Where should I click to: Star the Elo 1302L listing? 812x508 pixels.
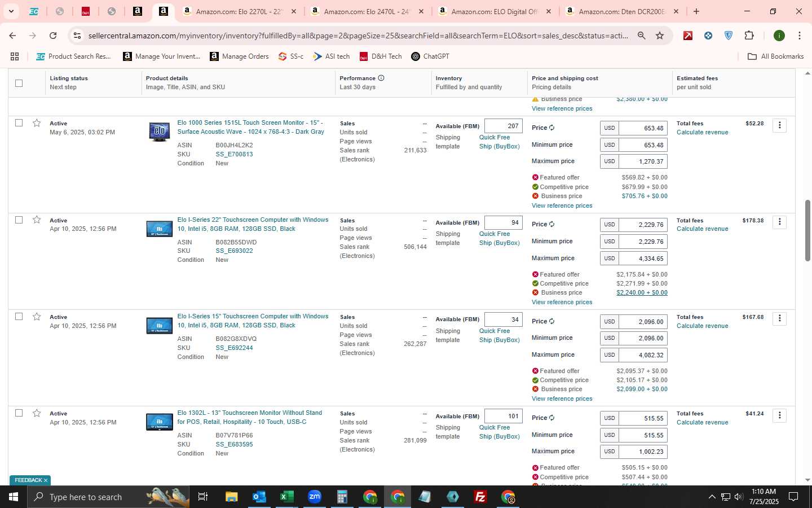[x=37, y=413]
